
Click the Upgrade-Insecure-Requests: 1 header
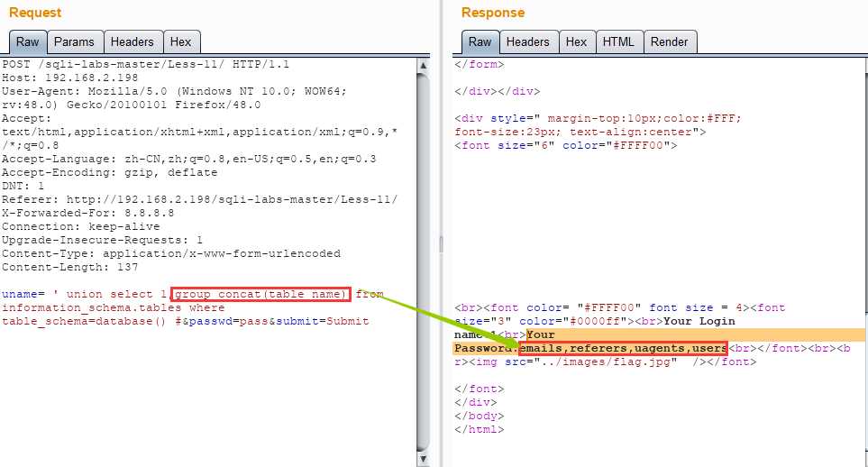[x=103, y=240]
